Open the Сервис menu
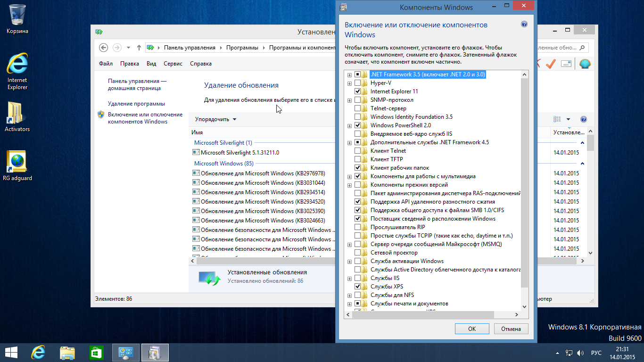Image resolution: width=644 pixels, height=362 pixels. coord(173,64)
